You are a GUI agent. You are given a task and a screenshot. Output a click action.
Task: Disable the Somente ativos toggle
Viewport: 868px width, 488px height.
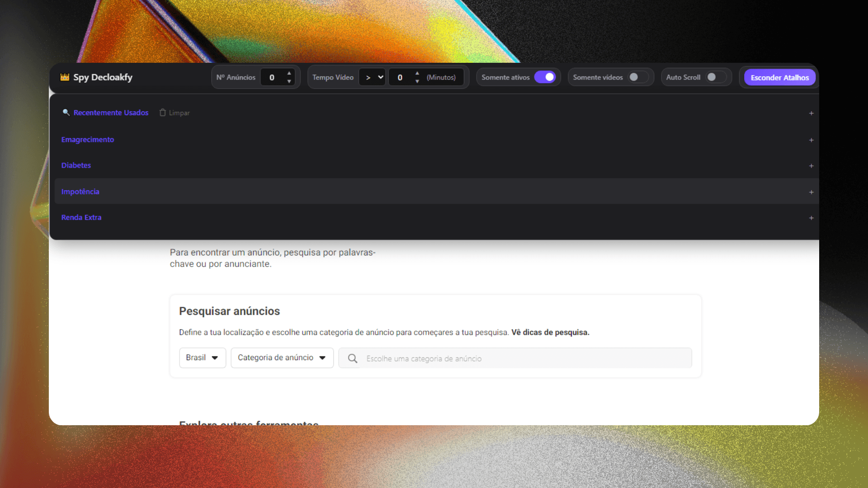[x=545, y=77]
